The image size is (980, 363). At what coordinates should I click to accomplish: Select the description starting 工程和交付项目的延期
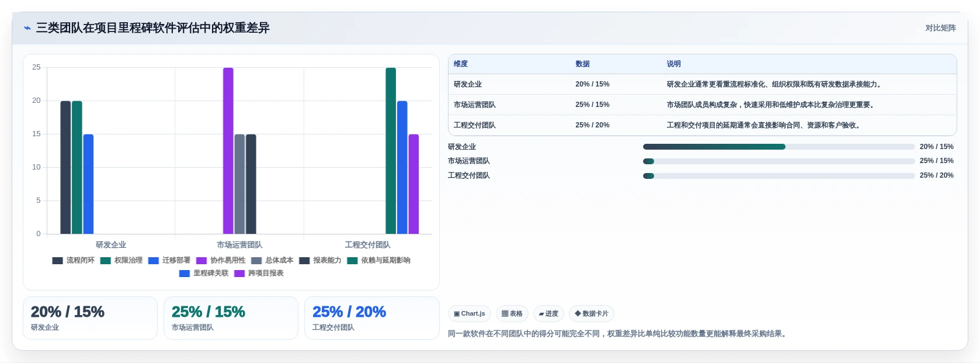point(763,126)
